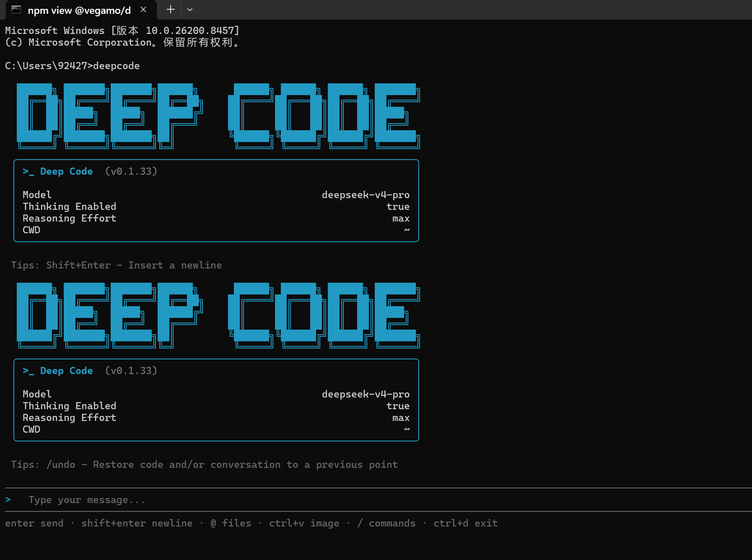Click the '@ files' hint in footer

pos(231,523)
